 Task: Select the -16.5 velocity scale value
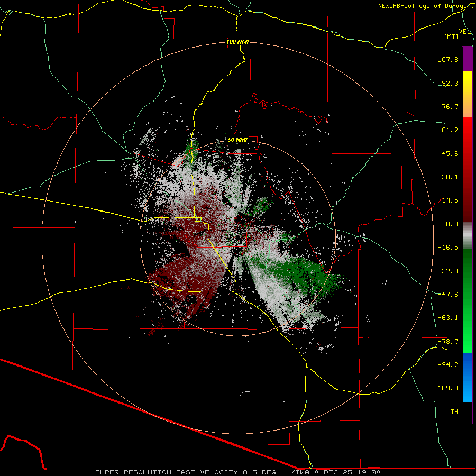pos(448,248)
